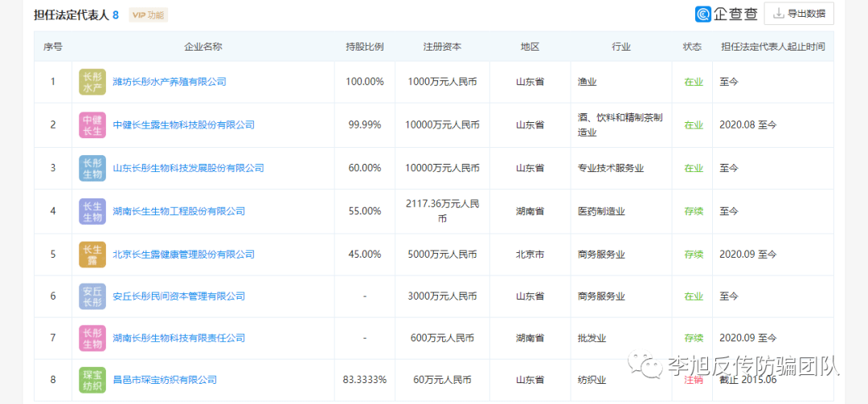Open 昌邑市琛宝纺织有限公司 link
868x404 pixels.
click(165, 380)
